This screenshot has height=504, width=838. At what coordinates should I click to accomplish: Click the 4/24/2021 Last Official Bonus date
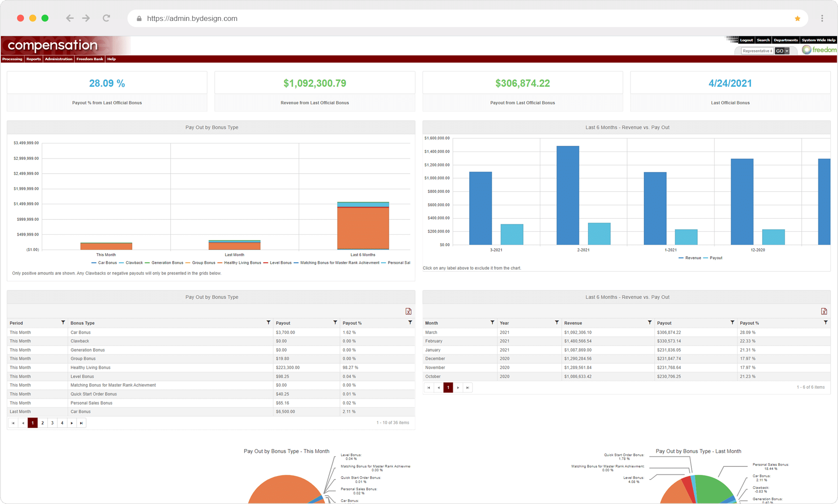tap(730, 83)
